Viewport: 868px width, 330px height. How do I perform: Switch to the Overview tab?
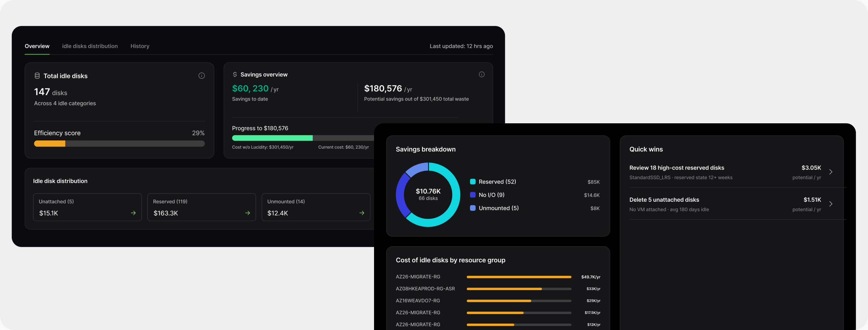[37, 46]
